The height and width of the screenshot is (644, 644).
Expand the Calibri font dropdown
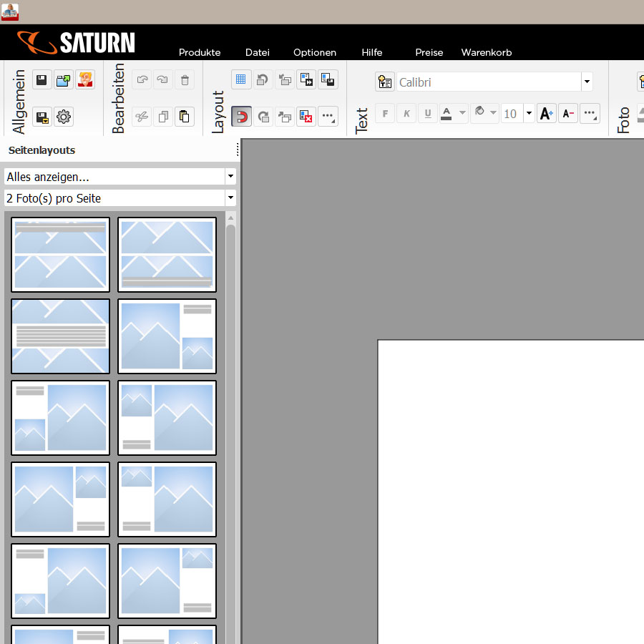[x=587, y=82]
